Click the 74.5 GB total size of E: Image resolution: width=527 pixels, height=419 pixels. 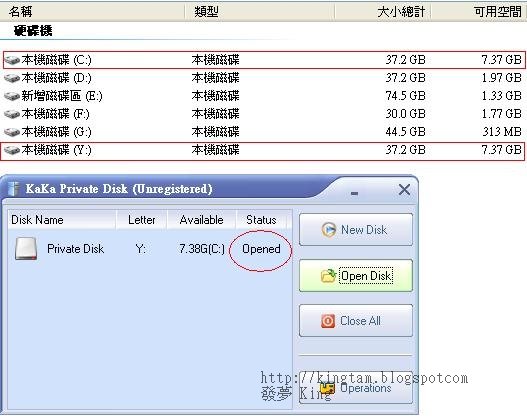coord(405,96)
